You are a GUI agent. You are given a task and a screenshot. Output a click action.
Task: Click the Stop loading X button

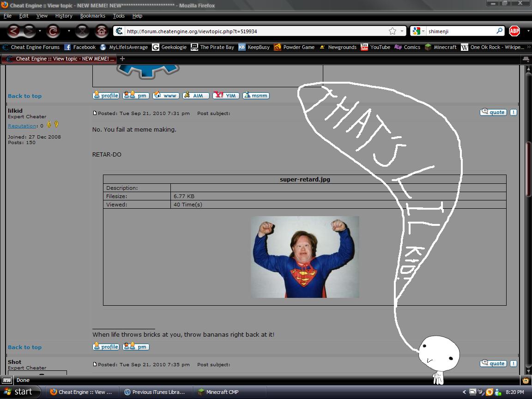[82, 31]
